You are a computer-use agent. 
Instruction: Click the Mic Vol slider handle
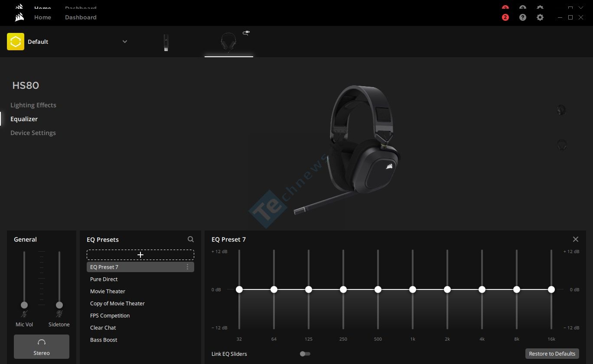24,305
